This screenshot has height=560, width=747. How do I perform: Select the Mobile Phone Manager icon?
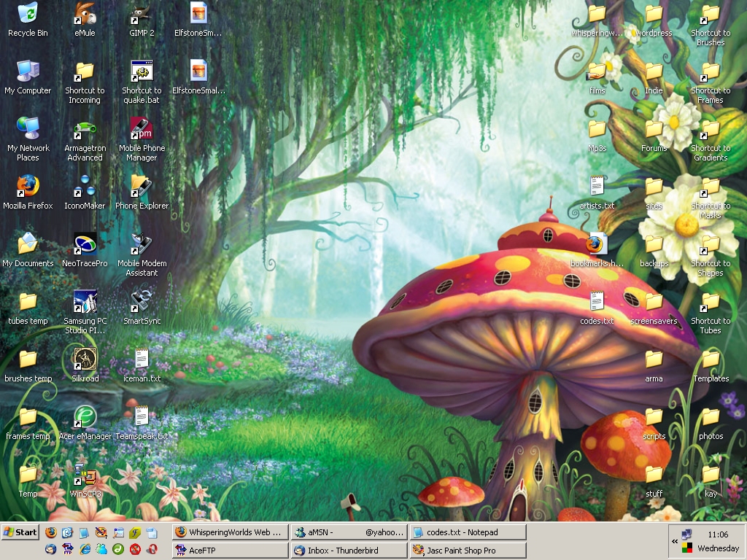[142, 139]
